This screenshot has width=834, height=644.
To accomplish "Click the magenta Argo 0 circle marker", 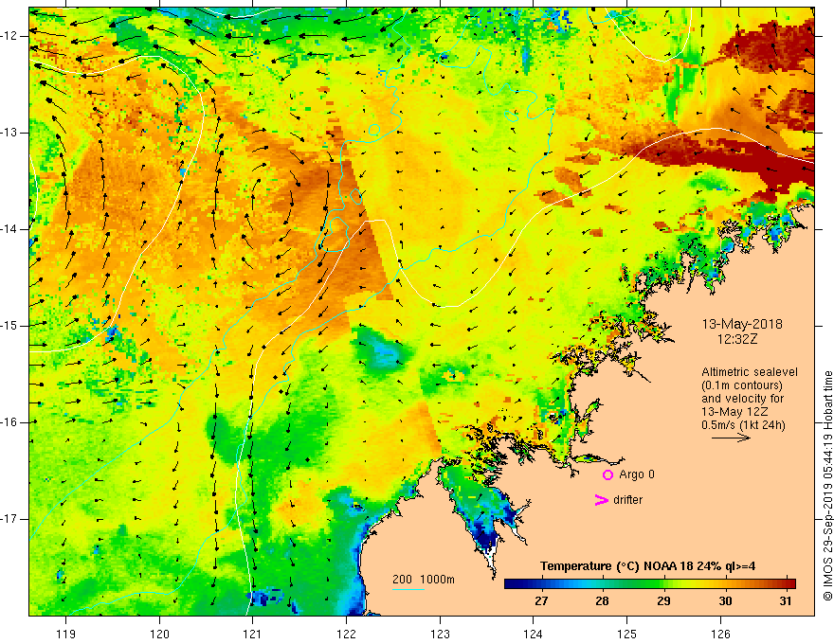I will pyautogui.click(x=607, y=475).
